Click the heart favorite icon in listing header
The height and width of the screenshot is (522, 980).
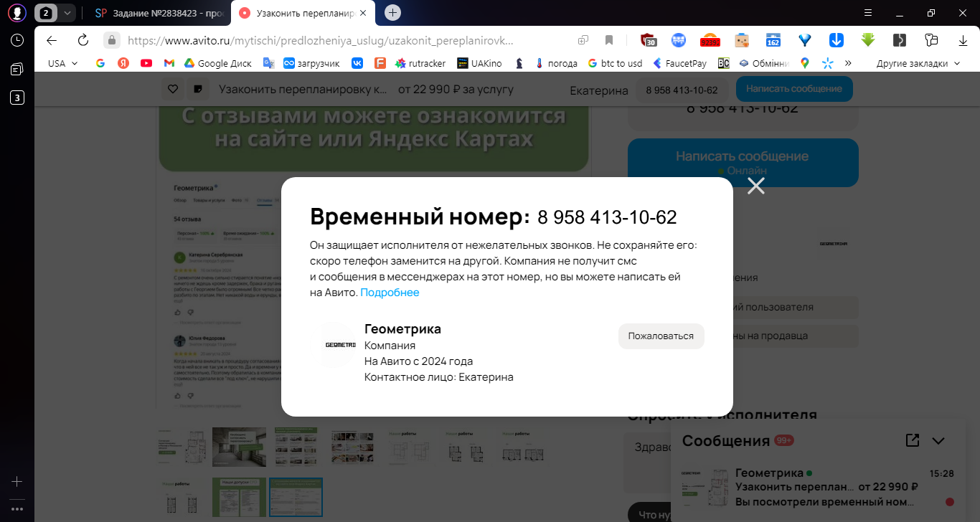172,90
